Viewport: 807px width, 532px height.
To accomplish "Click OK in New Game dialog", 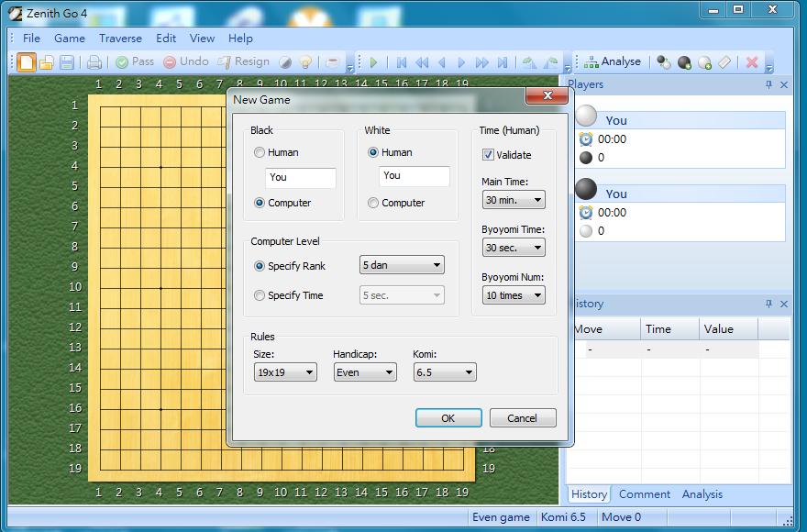I will coord(448,418).
